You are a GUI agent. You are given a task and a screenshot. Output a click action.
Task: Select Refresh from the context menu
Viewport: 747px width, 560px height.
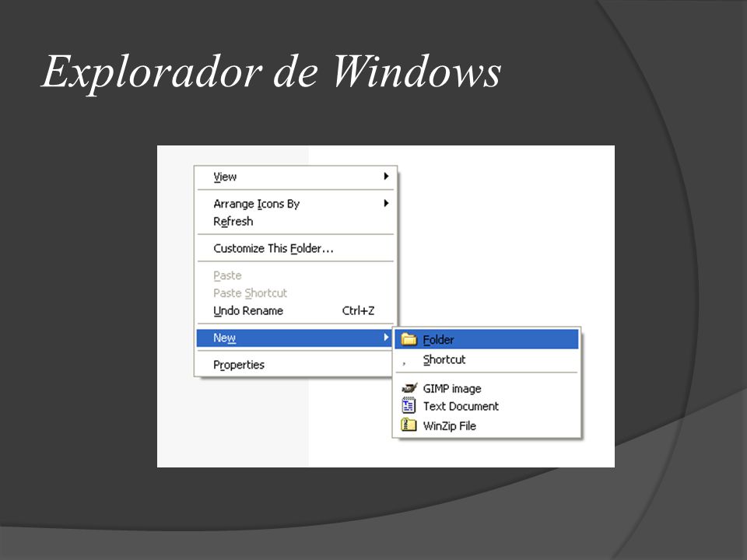296,222
